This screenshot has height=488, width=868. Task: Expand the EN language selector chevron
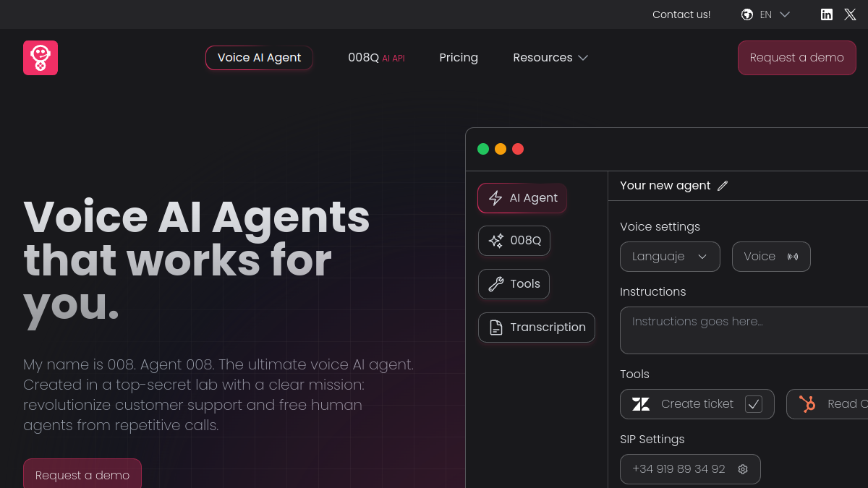point(785,14)
